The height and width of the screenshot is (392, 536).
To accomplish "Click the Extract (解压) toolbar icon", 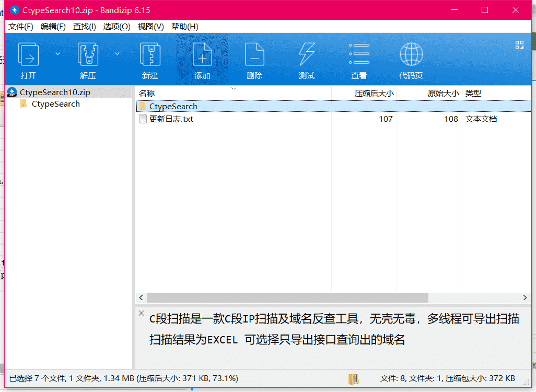I will [x=88, y=54].
